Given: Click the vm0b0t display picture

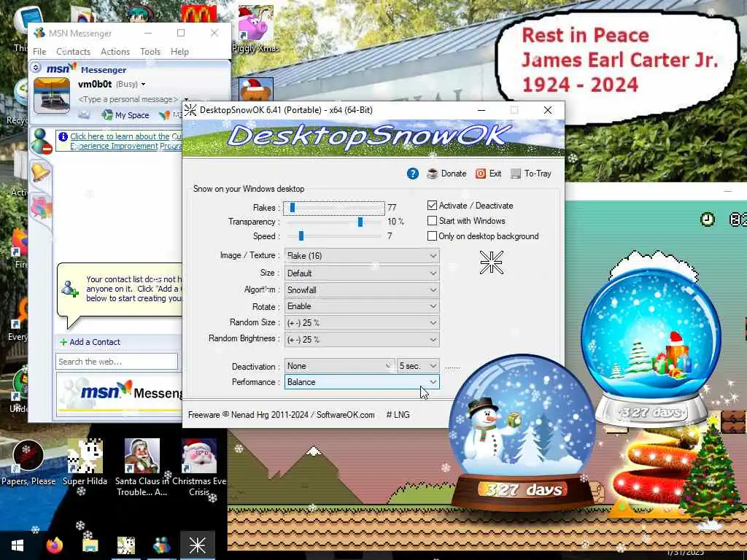Looking at the screenshot, I should coord(52,96).
